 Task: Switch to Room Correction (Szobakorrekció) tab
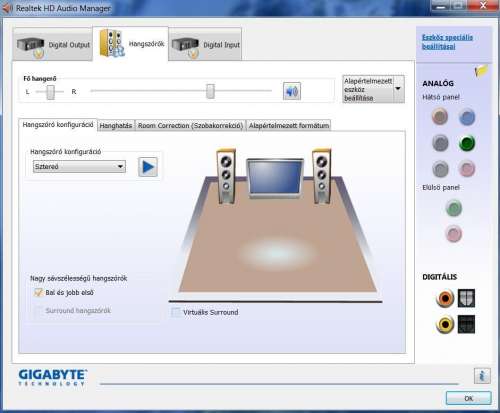pyautogui.click(x=190, y=126)
